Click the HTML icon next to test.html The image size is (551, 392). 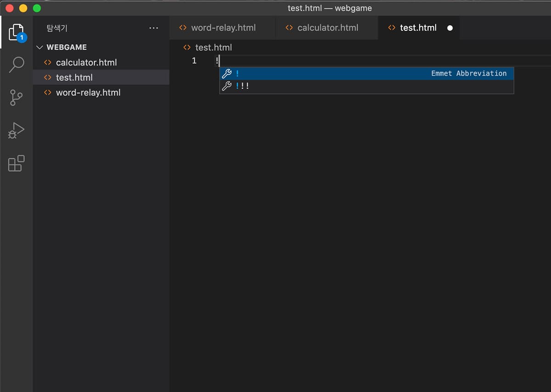click(x=48, y=78)
